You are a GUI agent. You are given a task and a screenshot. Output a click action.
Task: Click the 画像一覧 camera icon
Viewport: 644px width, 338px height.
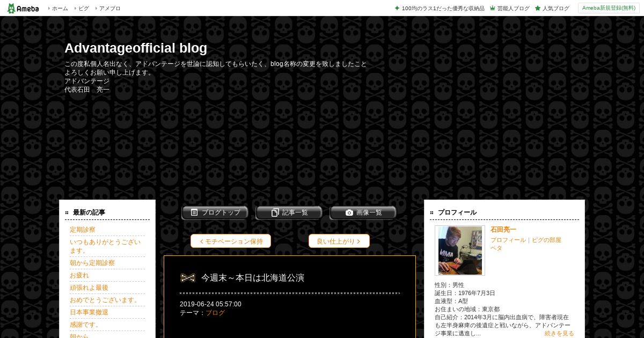click(349, 212)
